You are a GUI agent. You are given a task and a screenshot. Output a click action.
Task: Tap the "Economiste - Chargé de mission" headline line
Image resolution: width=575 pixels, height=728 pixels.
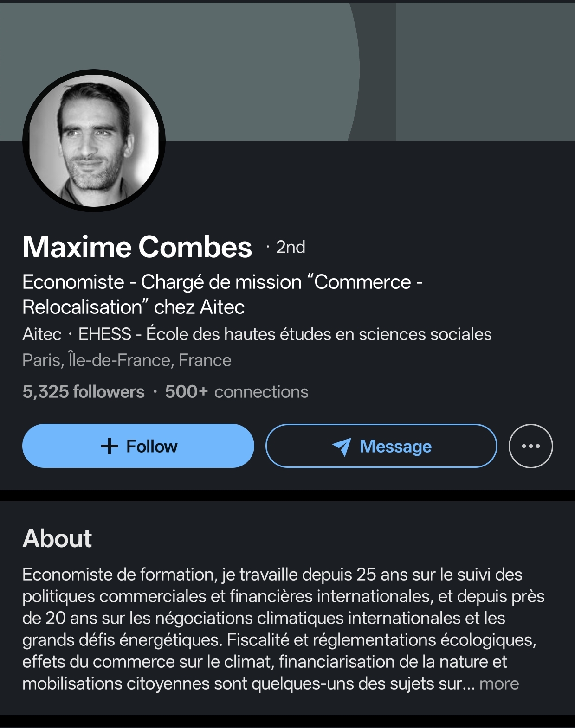(x=222, y=282)
